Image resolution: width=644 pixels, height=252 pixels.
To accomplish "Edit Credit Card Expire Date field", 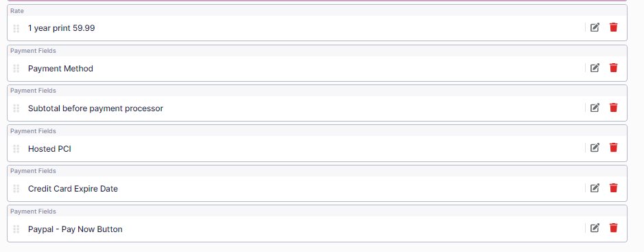I will coord(595,188).
